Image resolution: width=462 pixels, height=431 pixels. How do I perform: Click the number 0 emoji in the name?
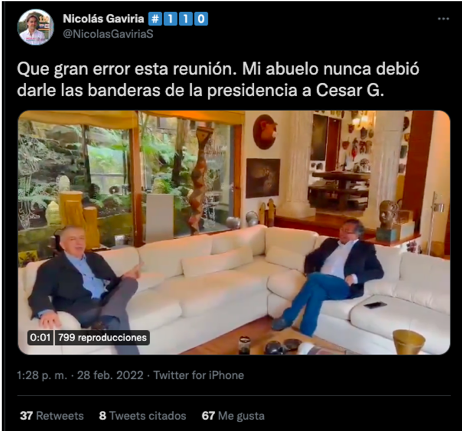click(201, 19)
